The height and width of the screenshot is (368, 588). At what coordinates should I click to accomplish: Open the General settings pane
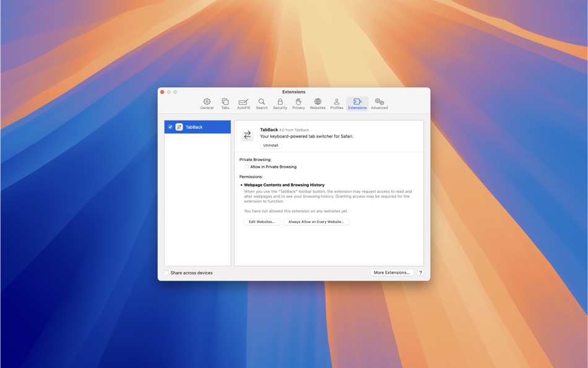207,103
